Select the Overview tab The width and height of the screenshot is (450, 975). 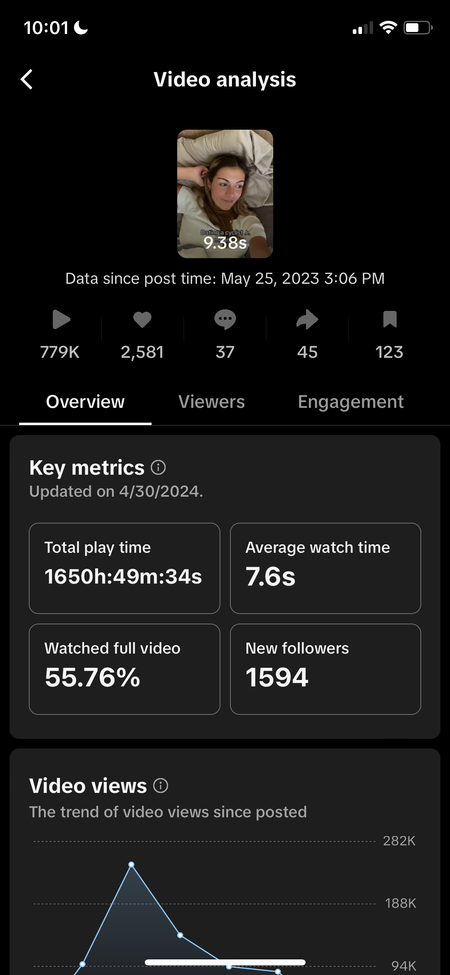[x=85, y=402]
